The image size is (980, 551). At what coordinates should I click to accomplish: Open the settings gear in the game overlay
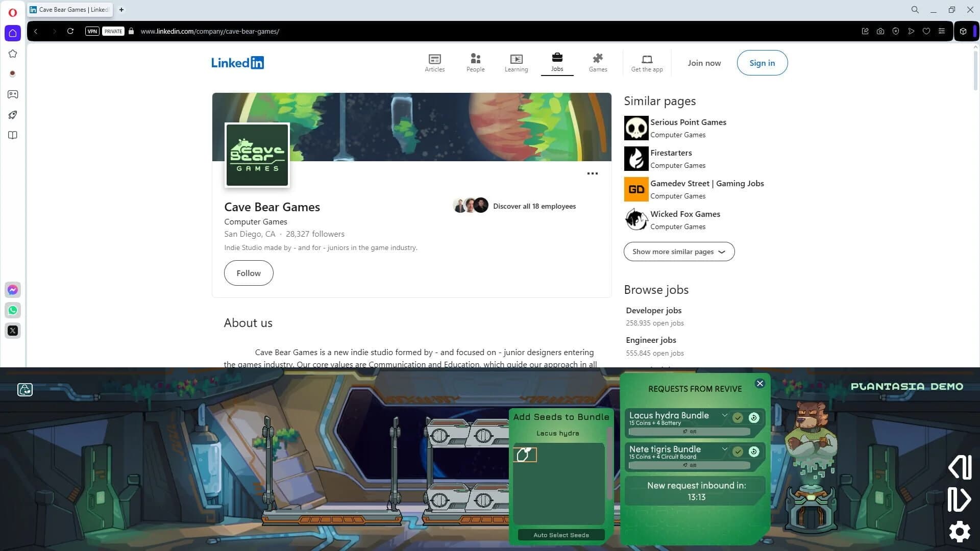pyautogui.click(x=960, y=532)
